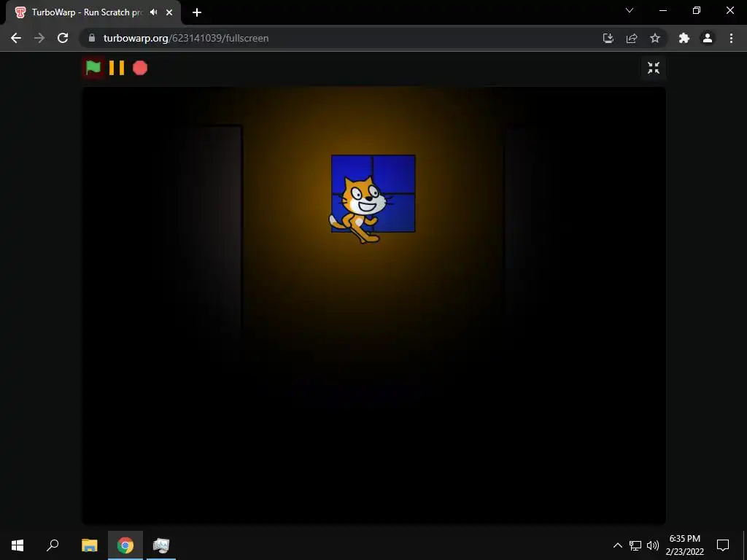
Task: Open File Explorer from the taskbar
Action: click(x=90, y=545)
